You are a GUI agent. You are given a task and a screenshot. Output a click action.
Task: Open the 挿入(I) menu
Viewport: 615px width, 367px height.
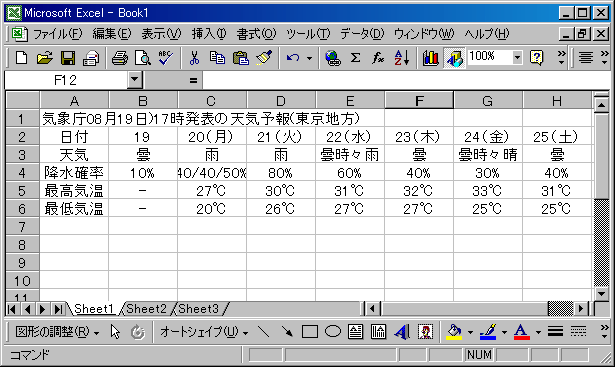point(209,34)
